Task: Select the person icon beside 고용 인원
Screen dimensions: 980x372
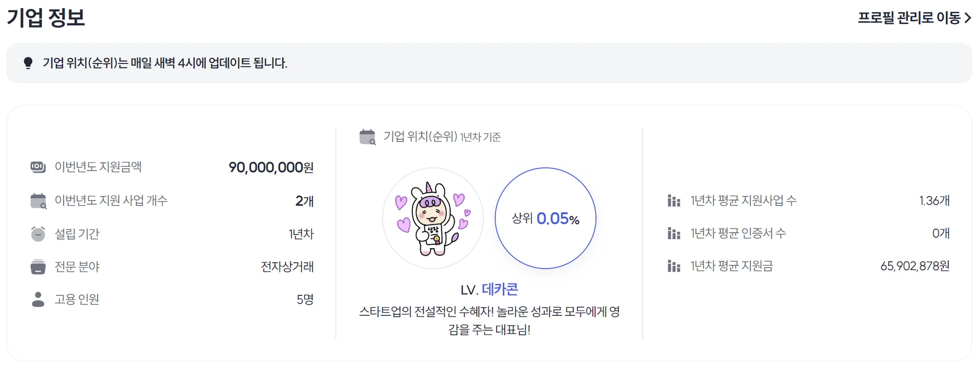Action: tap(37, 300)
